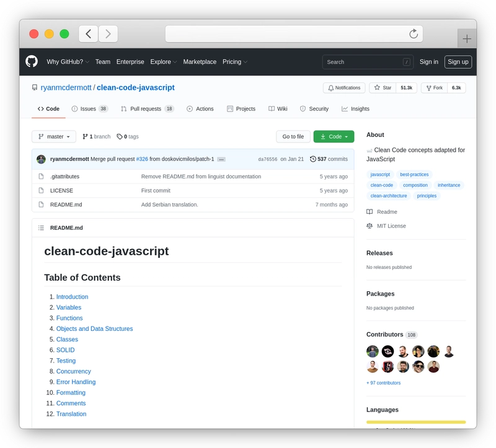Switch to the Pull requests tab
This screenshot has width=496, height=448.
click(x=148, y=109)
